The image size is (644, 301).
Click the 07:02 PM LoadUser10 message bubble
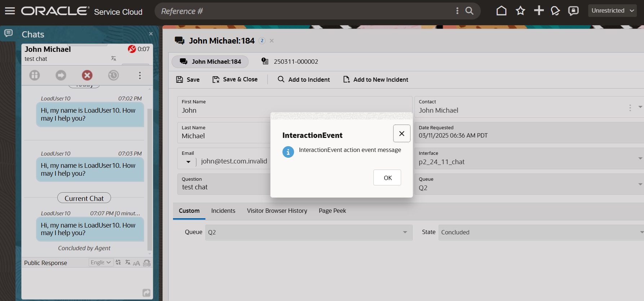pos(90,114)
